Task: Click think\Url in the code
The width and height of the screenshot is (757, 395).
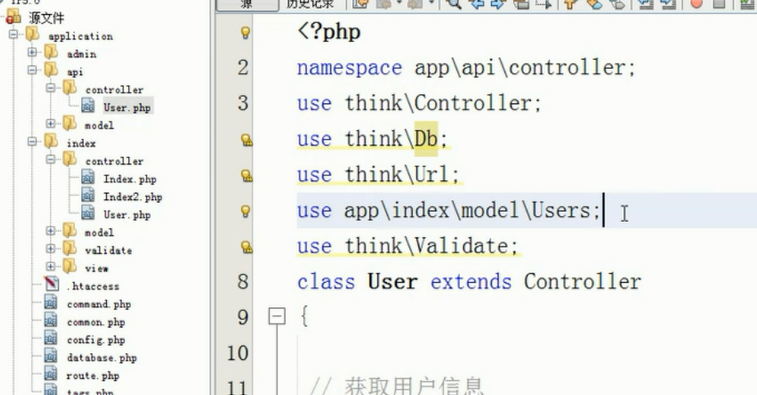Action: point(396,175)
